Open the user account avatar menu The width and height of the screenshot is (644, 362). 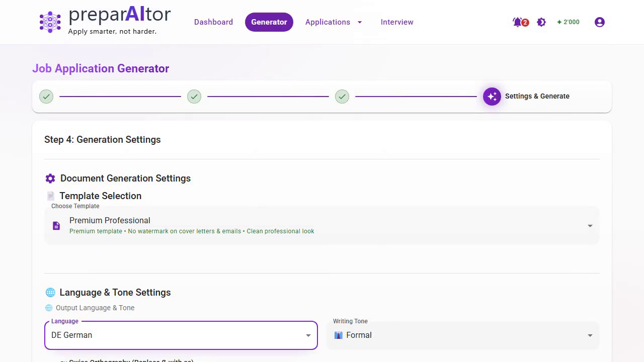[x=599, y=22]
